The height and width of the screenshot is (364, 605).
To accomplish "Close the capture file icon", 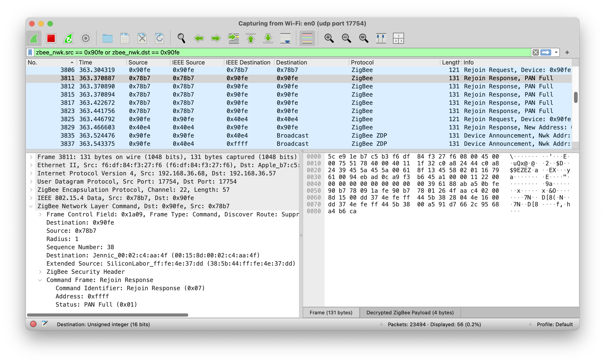I will coord(142,38).
